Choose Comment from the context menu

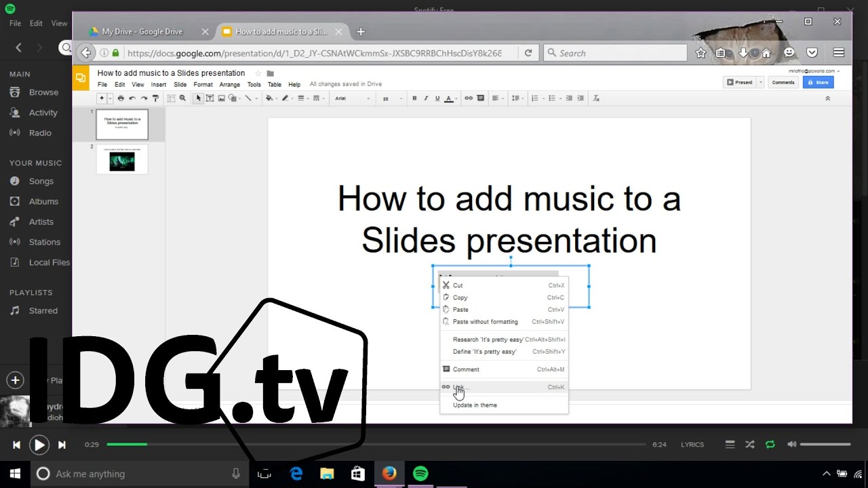coord(504,369)
